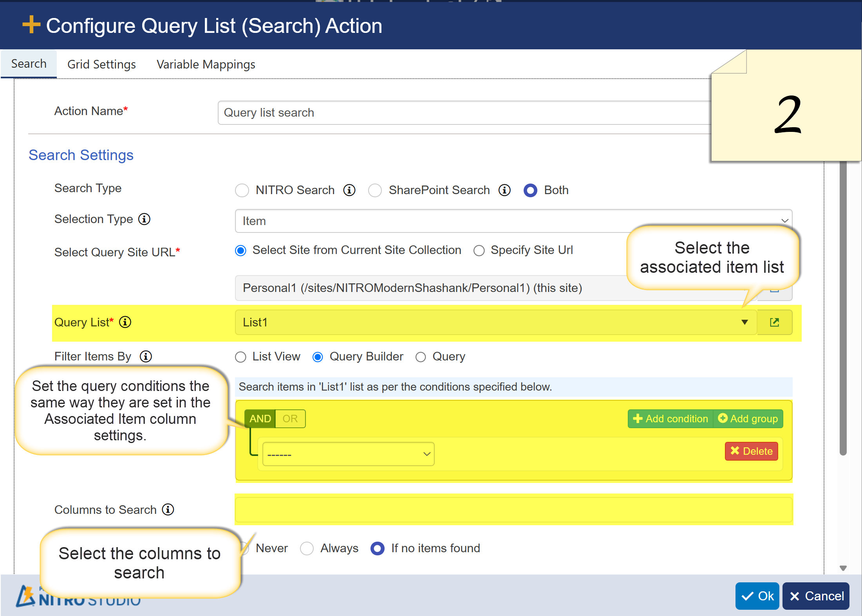Click the Columns to Search input field

pos(513,510)
